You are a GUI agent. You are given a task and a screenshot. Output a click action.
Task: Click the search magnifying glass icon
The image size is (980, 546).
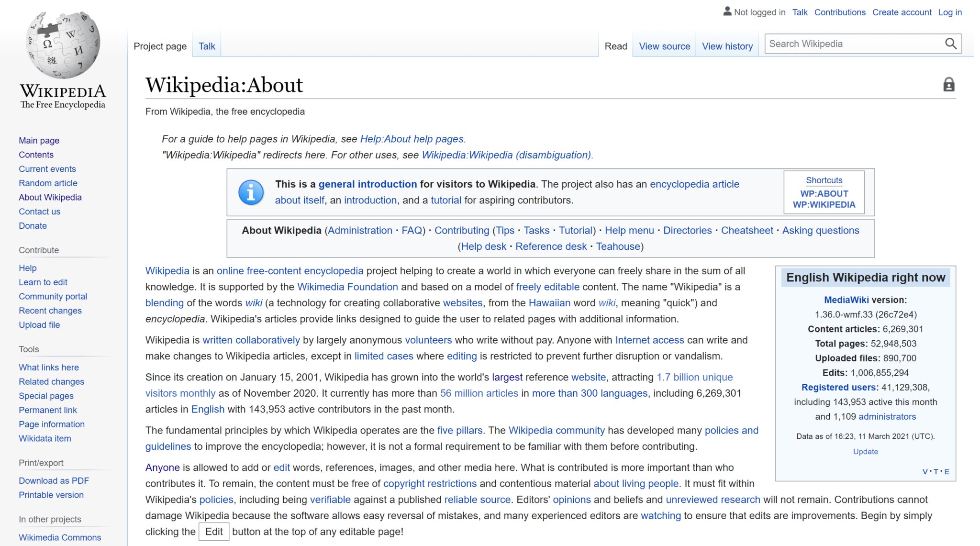tap(951, 44)
